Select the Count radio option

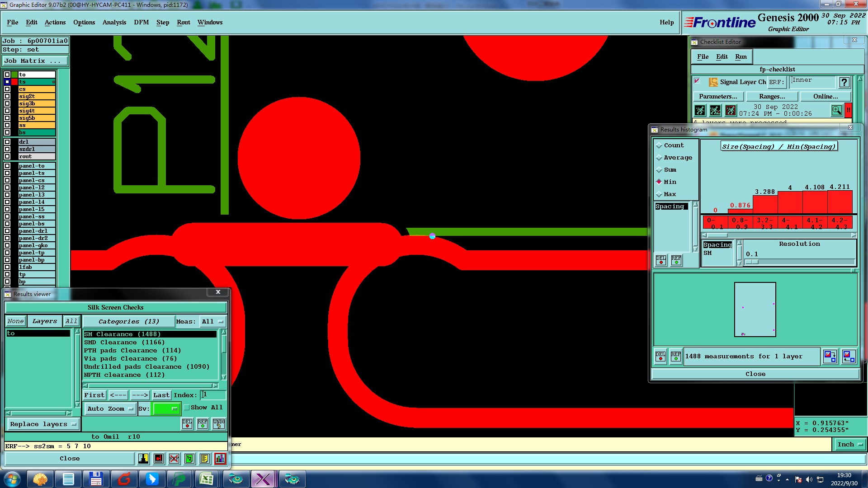(x=659, y=145)
